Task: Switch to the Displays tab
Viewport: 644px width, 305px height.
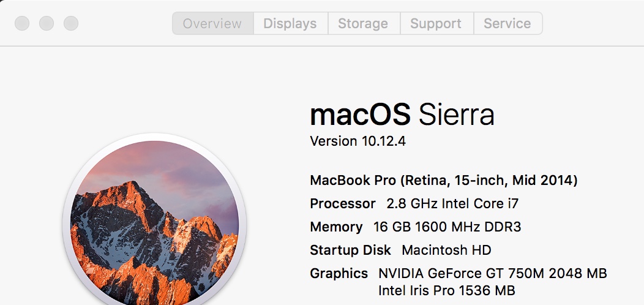Action: point(290,23)
